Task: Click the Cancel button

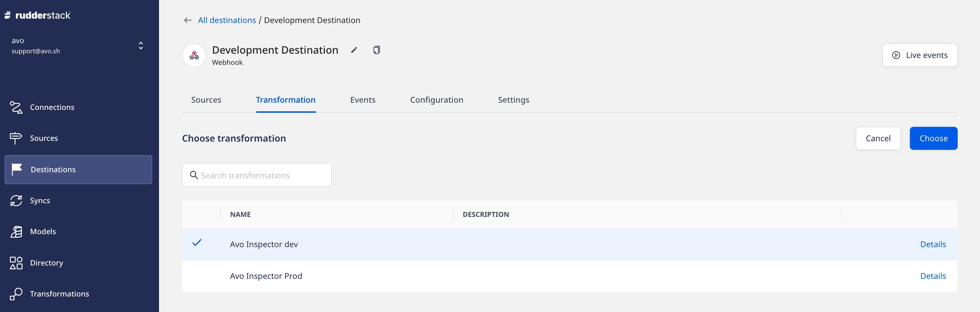Action: pyautogui.click(x=878, y=138)
